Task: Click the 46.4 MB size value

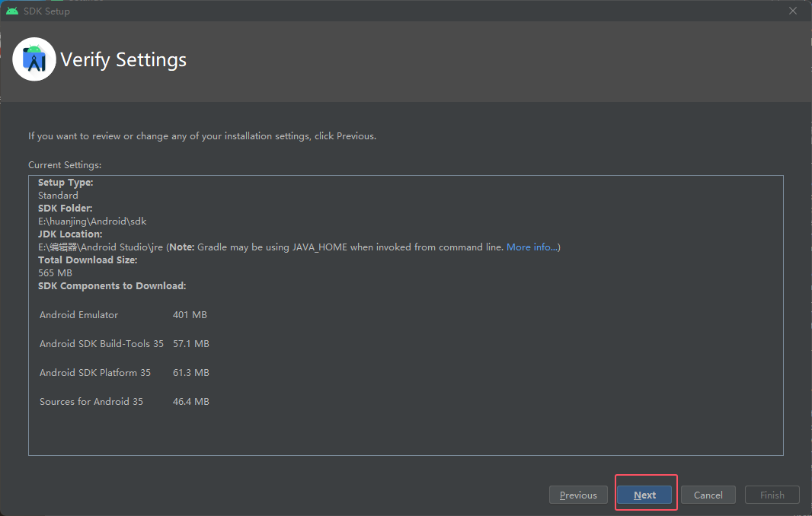Action: pos(191,402)
